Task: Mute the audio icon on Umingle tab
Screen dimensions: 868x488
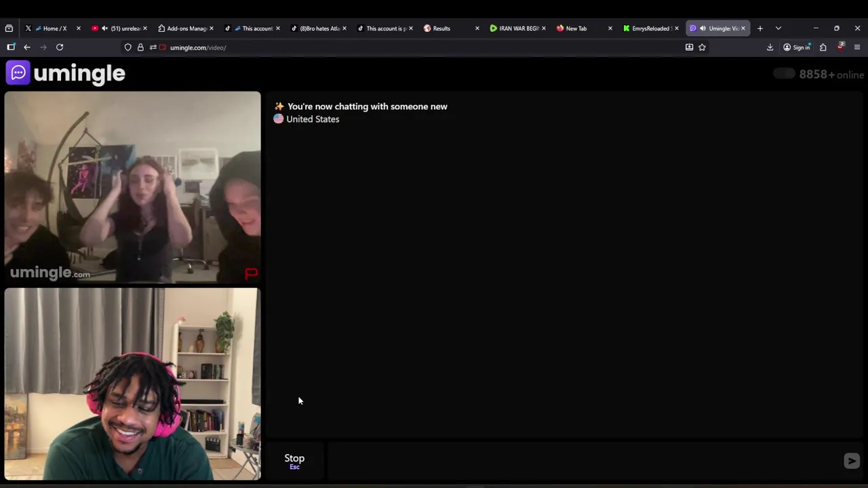Action: click(x=703, y=28)
